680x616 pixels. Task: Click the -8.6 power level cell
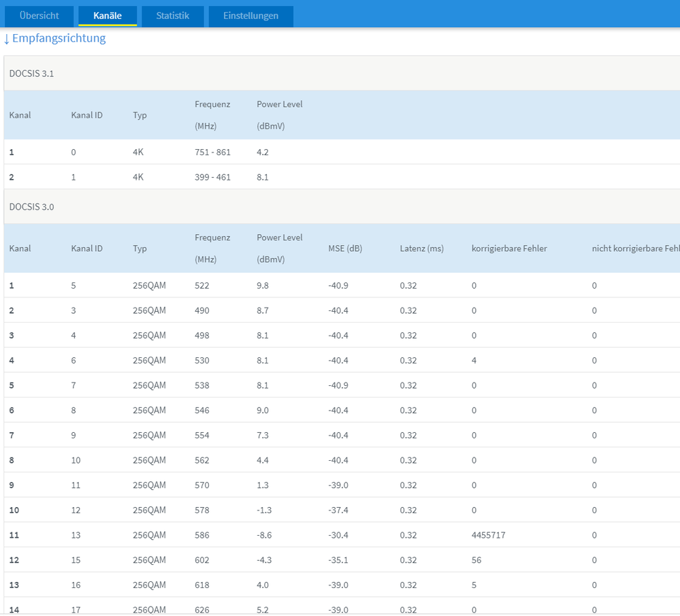click(x=265, y=535)
